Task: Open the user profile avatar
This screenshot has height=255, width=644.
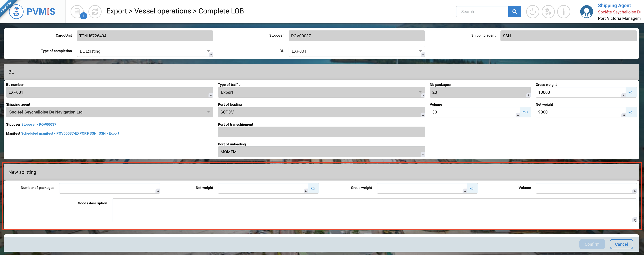Action: (587, 12)
